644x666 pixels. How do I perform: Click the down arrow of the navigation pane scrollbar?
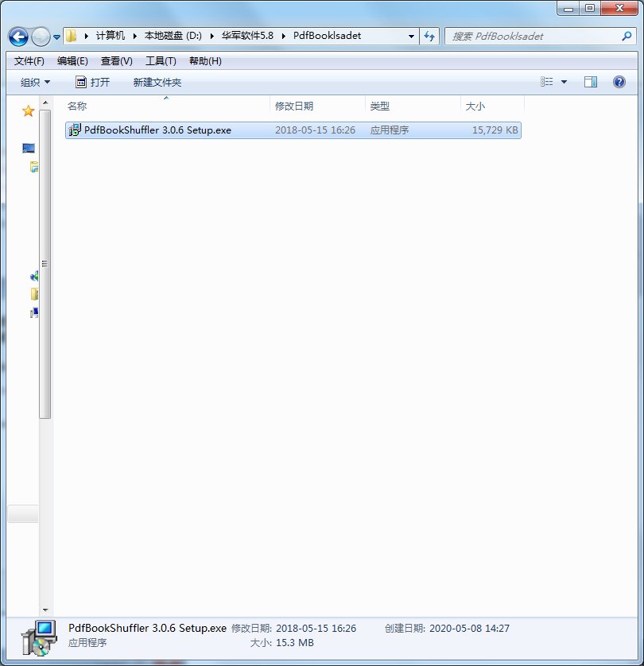[45, 610]
